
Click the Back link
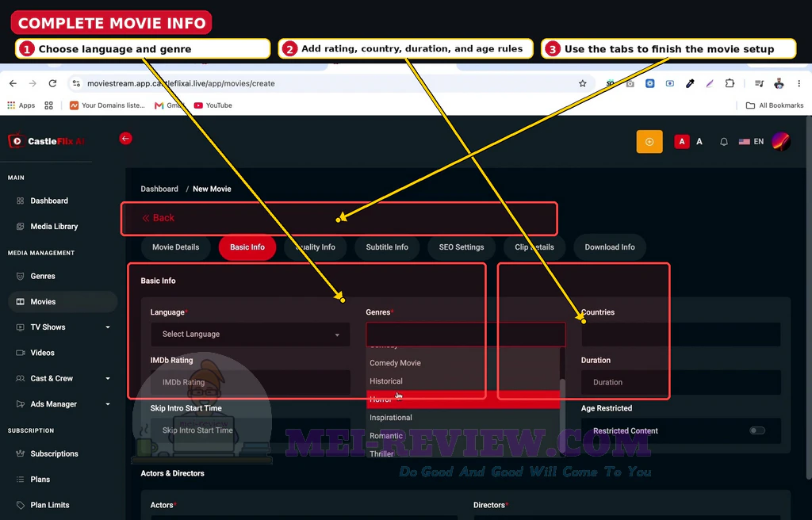point(159,218)
